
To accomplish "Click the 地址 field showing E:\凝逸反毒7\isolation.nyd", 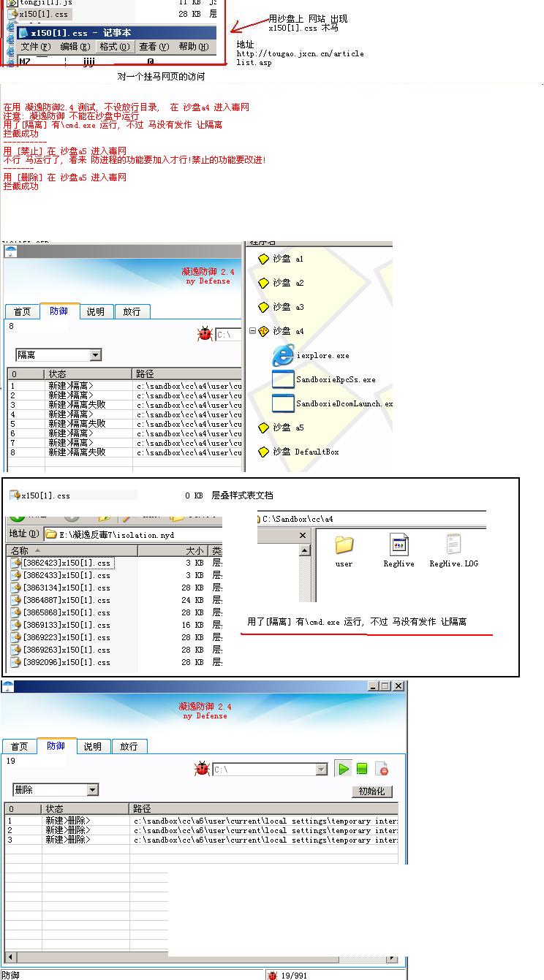I will pos(132,534).
